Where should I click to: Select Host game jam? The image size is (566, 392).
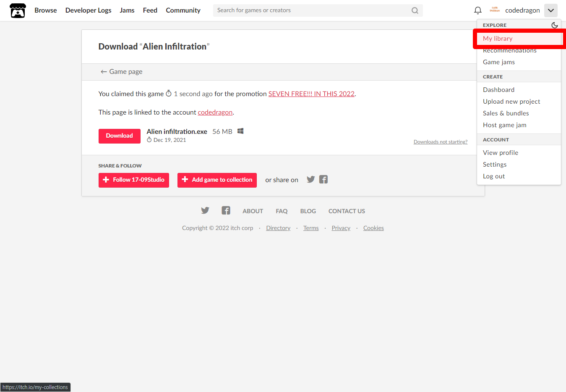point(519,125)
